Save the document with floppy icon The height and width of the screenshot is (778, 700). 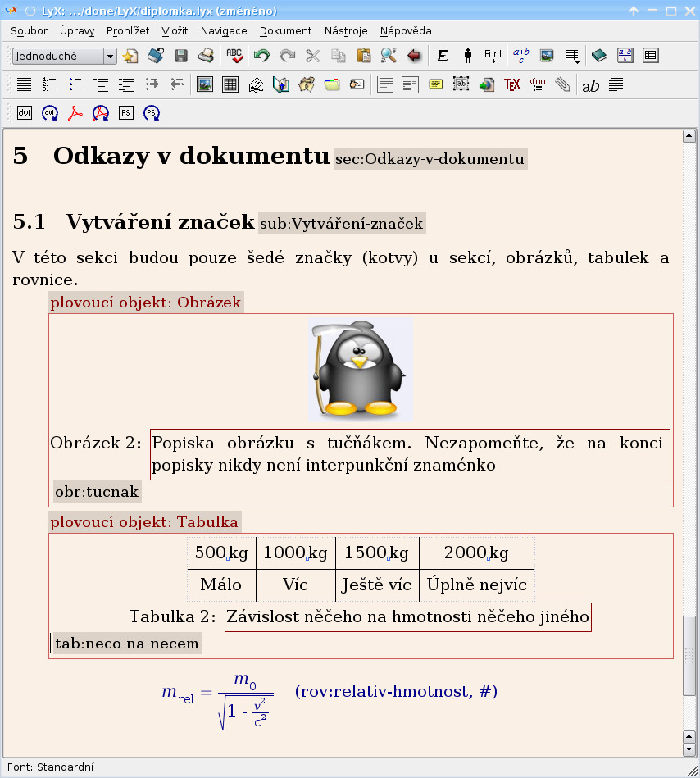coord(180,56)
